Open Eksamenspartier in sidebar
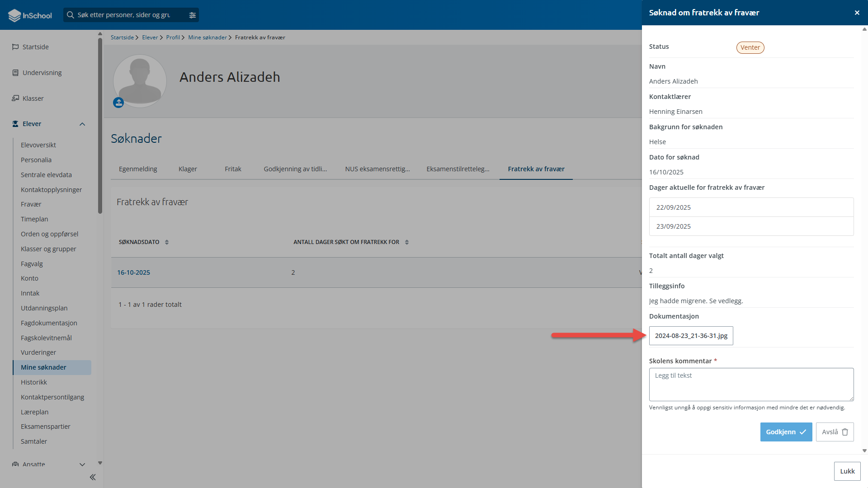This screenshot has width=868, height=488. click(46, 427)
